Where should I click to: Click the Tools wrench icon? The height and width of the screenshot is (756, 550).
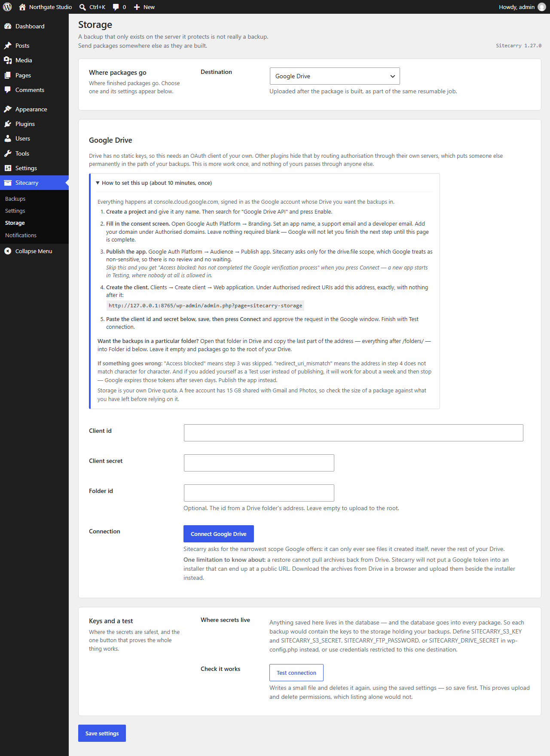click(x=8, y=153)
